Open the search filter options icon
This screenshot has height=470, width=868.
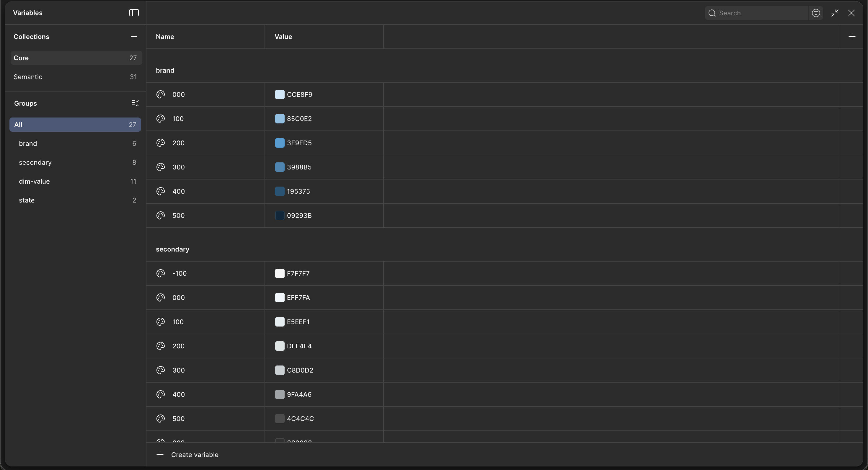click(816, 13)
